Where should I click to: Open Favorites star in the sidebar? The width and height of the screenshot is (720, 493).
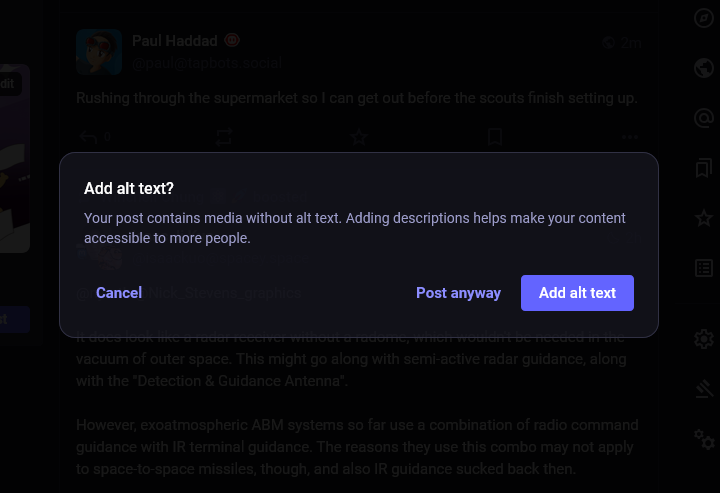point(704,217)
